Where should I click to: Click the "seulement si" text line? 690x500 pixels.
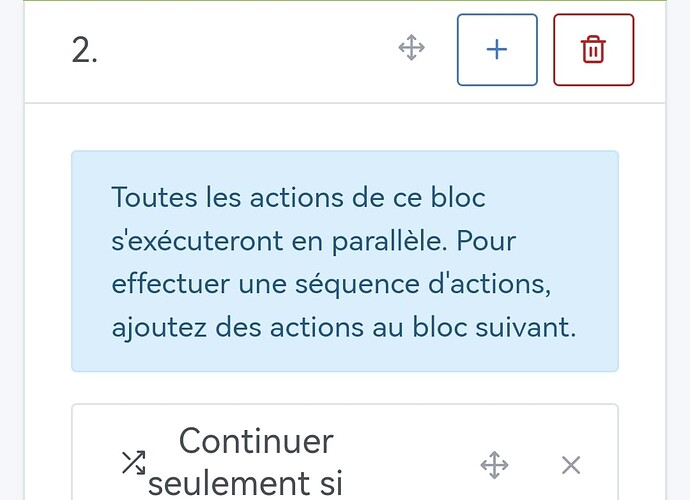click(x=245, y=483)
